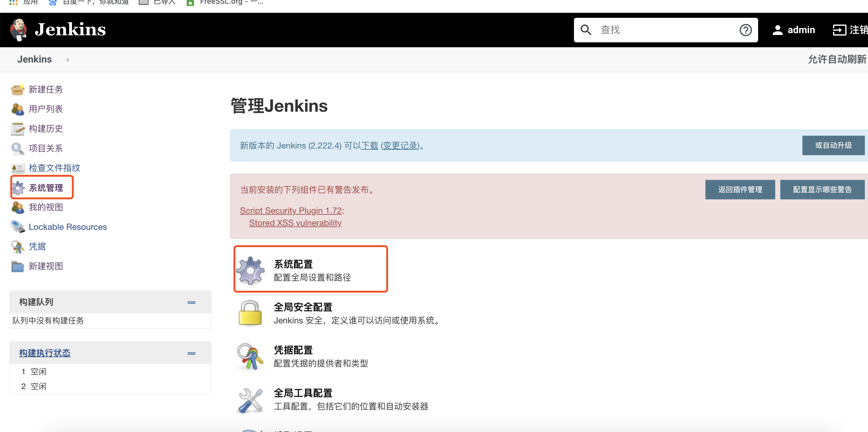Open Lockable Resources in sidebar
This screenshot has height=432, width=868.
tap(68, 227)
